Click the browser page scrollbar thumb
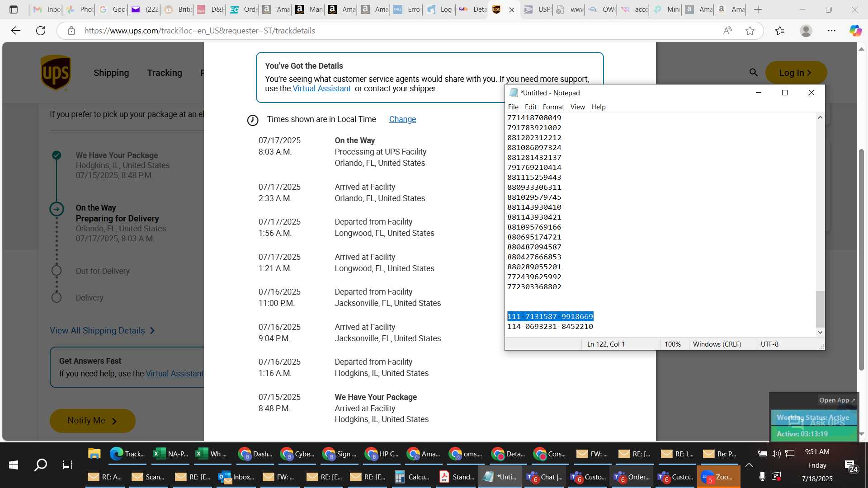The height and width of the screenshot is (488, 868). pos(862,260)
